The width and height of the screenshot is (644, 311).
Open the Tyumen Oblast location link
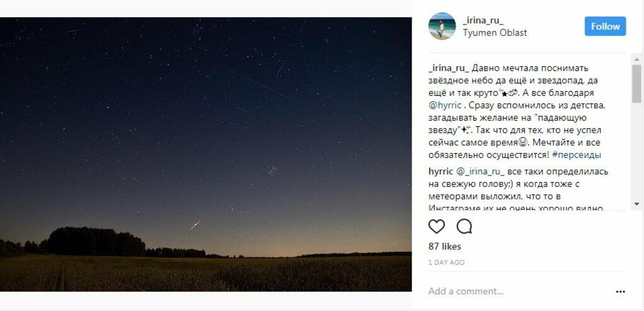tap(495, 33)
